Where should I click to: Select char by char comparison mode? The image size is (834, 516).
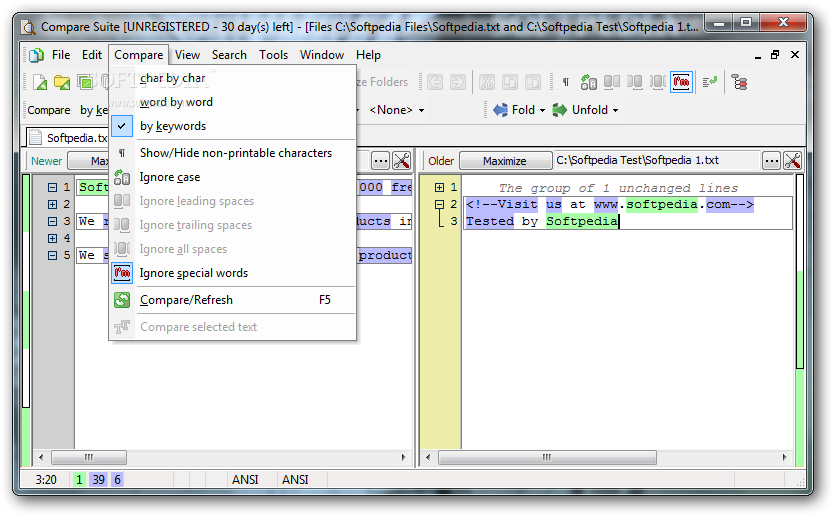tap(233, 78)
